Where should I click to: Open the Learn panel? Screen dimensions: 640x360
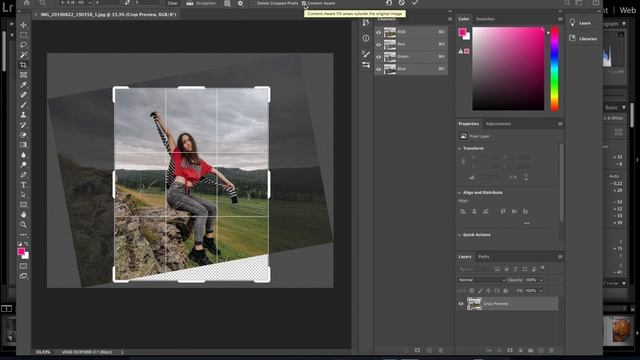pos(581,23)
